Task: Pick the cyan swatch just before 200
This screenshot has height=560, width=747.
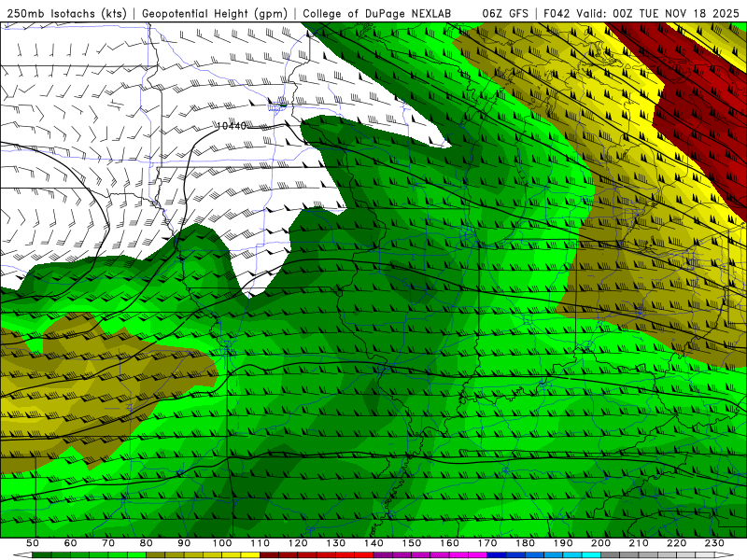Action: point(591,555)
